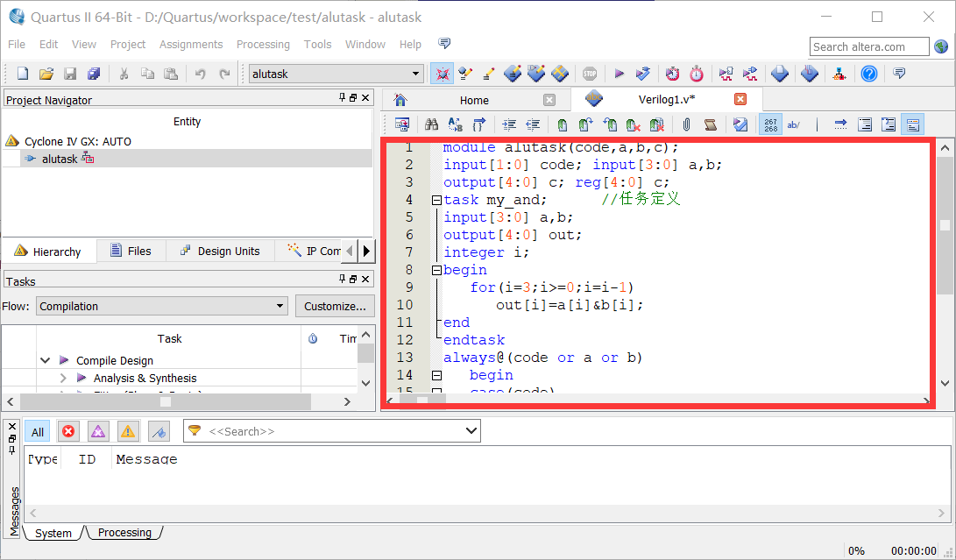Select the All filter in Messages

tap(37, 431)
